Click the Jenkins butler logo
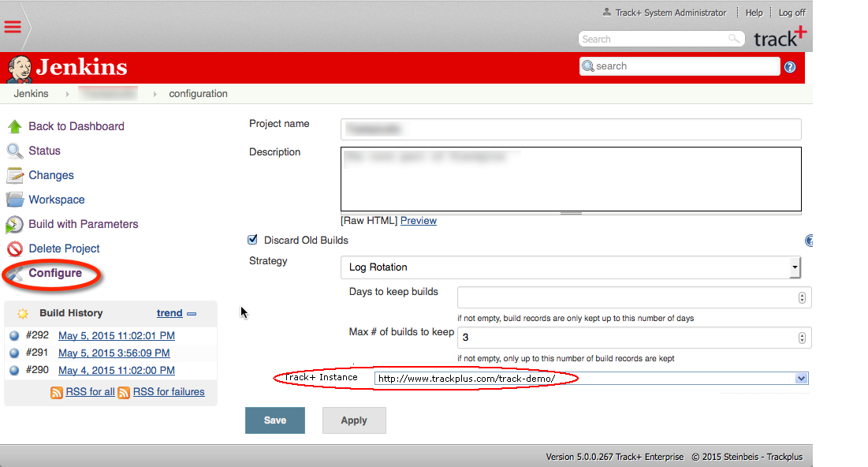868x467 pixels. coord(19,67)
